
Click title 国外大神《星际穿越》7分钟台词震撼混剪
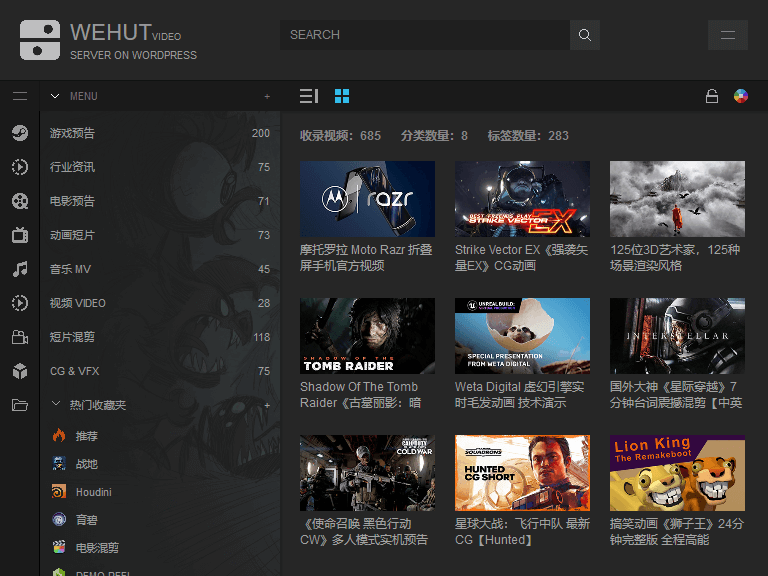pos(676,395)
